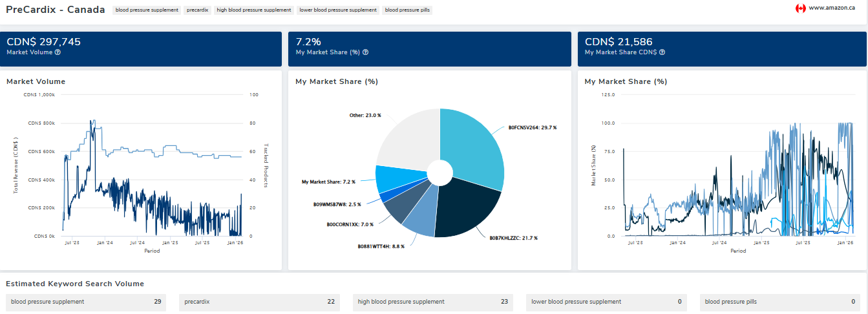Click the help icon beside My Market Share CDN$
Image resolution: width=868 pixels, height=314 pixels.
pyautogui.click(x=662, y=52)
